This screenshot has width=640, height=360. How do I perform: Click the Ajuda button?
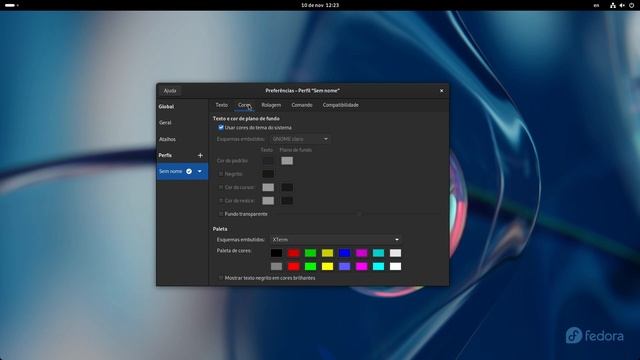(170, 91)
